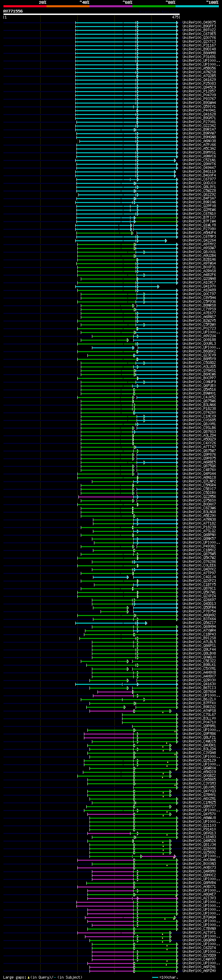
Task: Click the UniRef100_P49382 label
Action: (x=199, y=546)
